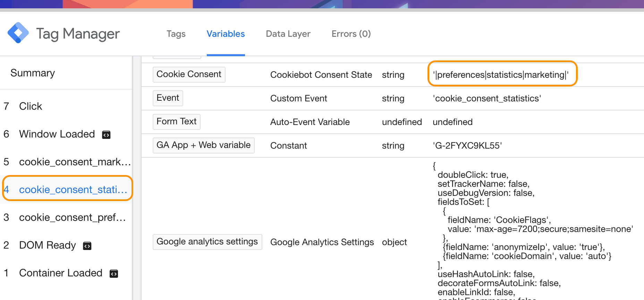
Task: Select event 1 Container Loaded
Action: 66,273
